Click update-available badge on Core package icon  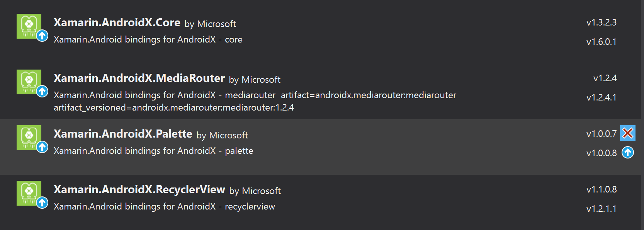click(42, 36)
